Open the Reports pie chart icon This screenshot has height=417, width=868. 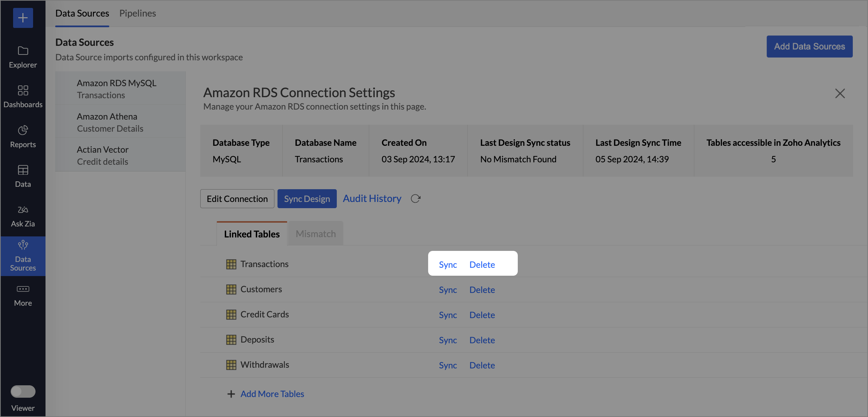click(x=23, y=130)
